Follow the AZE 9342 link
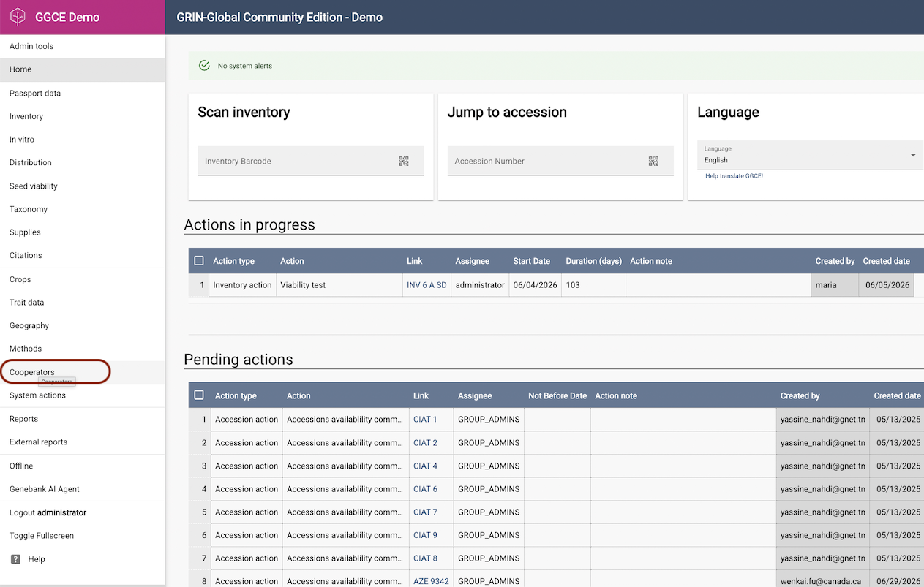Image resolution: width=924 pixels, height=587 pixels. tap(431, 582)
